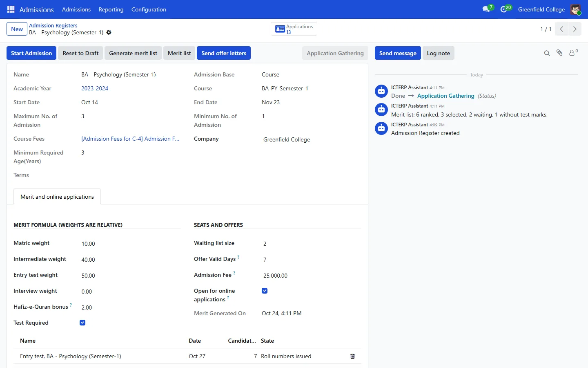The height and width of the screenshot is (368, 588).
Task: Show help tooltip for Offer Valid Days
Action: 238,257
